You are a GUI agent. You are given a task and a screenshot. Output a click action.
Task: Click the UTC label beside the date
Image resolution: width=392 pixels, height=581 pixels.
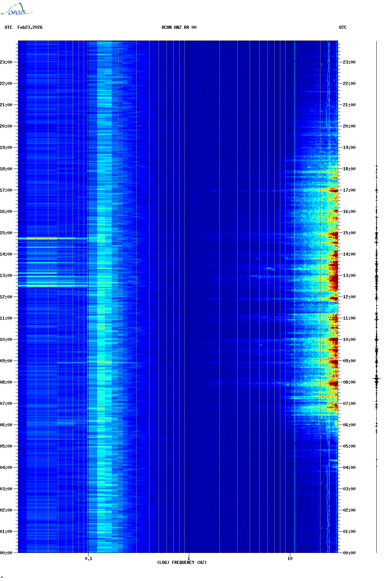tap(9, 27)
